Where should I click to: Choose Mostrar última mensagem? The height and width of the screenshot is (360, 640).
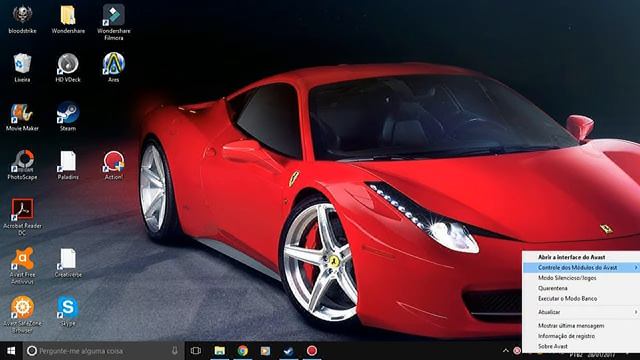[x=581, y=326]
